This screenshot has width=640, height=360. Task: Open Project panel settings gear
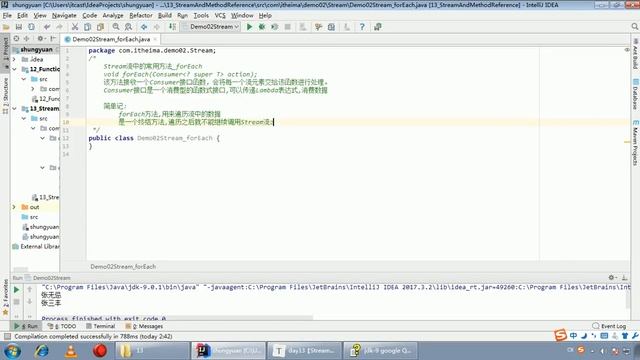[x=40, y=38]
